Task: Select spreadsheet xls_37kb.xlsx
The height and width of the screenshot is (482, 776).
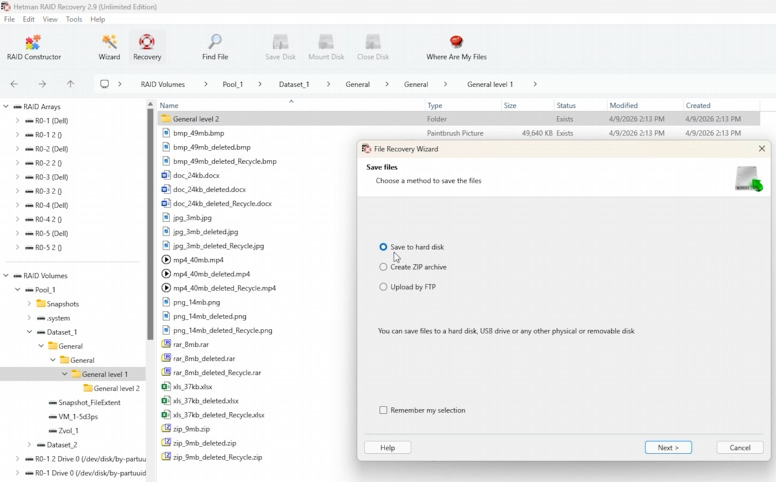Action: [193, 386]
